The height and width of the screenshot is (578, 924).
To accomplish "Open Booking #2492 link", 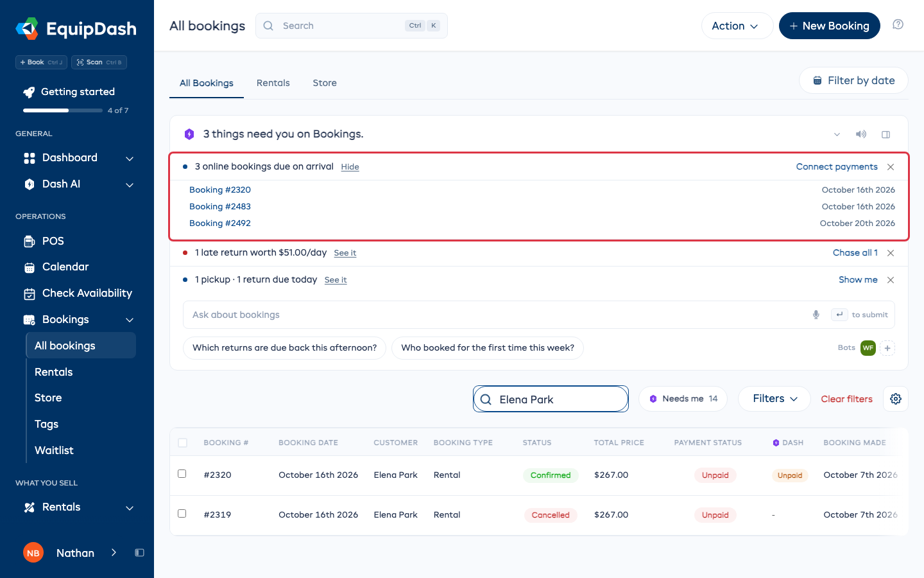I will click(220, 223).
